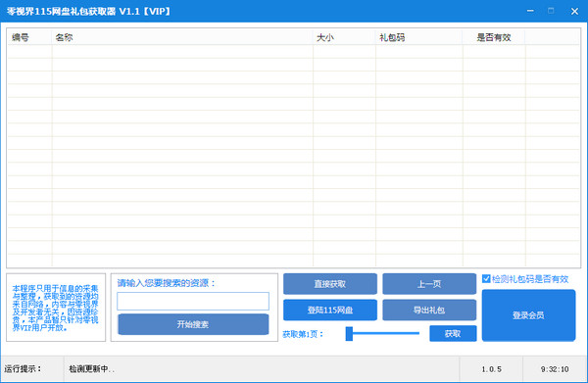Open member login via 登录会员
Image resolution: width=588 pixels, height=383 pixels.
click(x=528, y=315)
